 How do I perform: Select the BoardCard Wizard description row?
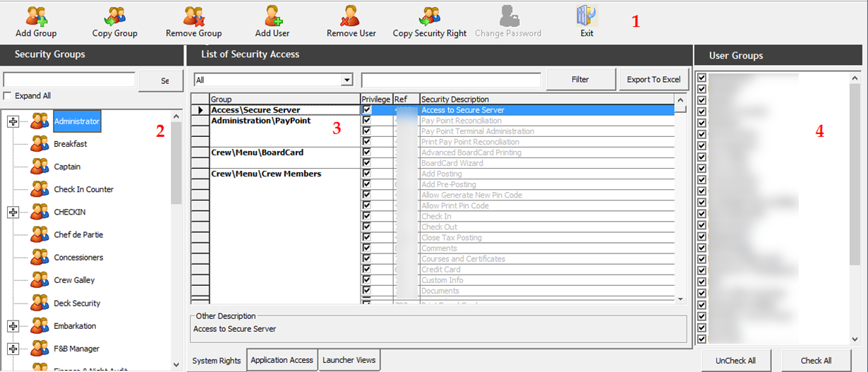(548, 163)
